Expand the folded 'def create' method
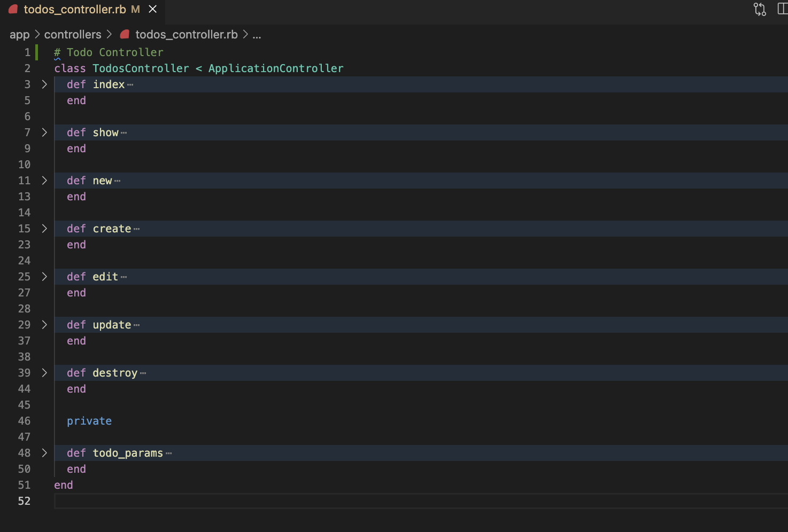 [x=44, y=229]
